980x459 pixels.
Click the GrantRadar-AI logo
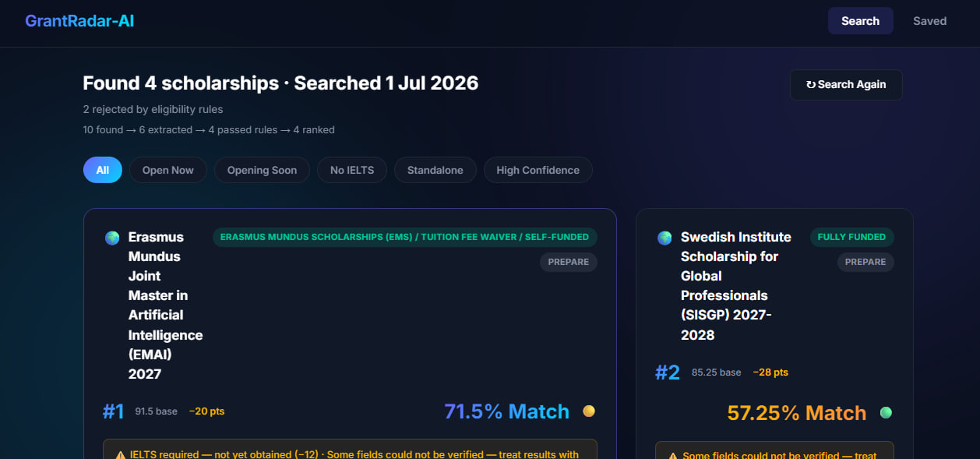coord(79,21)
